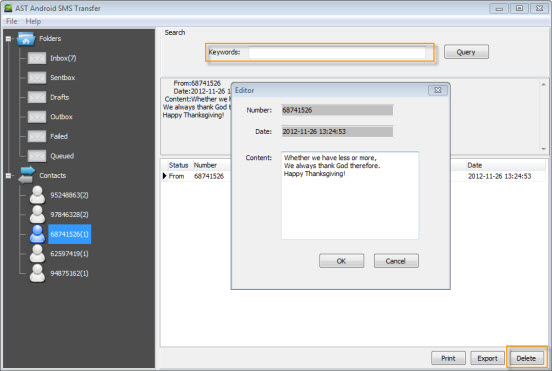Click the Queued envelope icon

(37, 156)
